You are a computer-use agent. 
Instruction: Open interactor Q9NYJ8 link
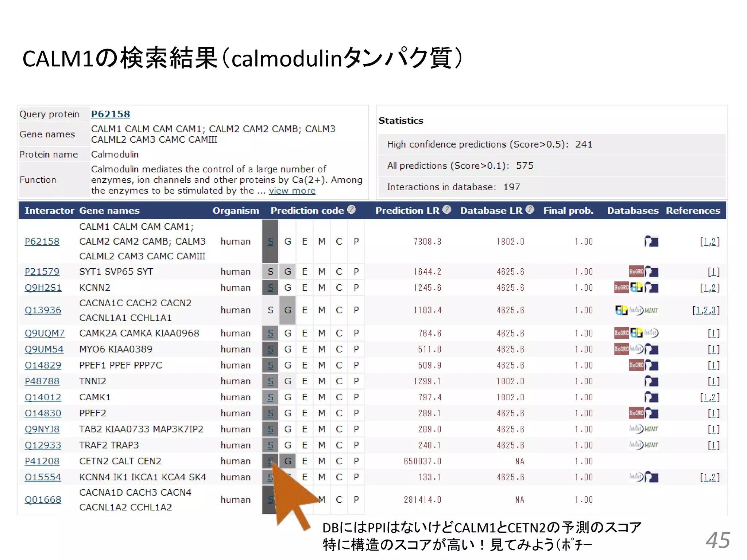tap(42, 429)
